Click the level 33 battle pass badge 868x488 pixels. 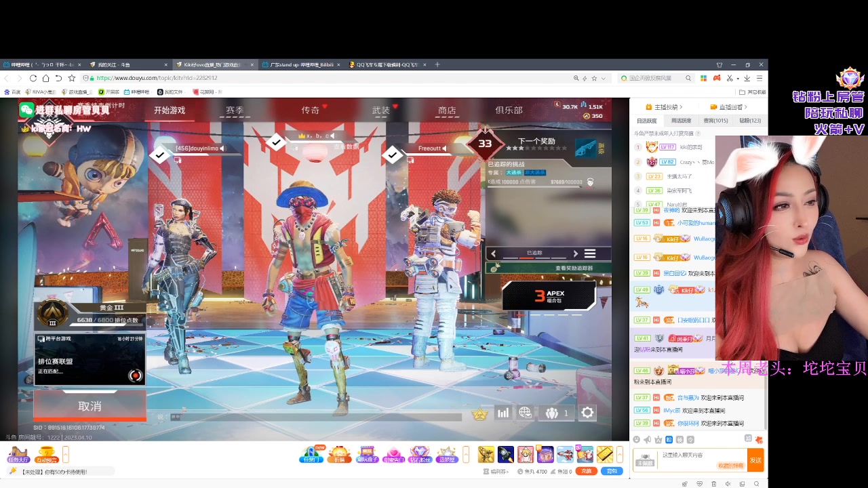[x=485, y=144]
